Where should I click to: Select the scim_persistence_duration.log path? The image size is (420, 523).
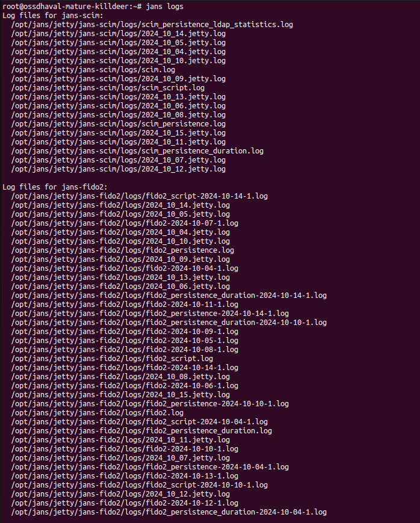[137, 150]
